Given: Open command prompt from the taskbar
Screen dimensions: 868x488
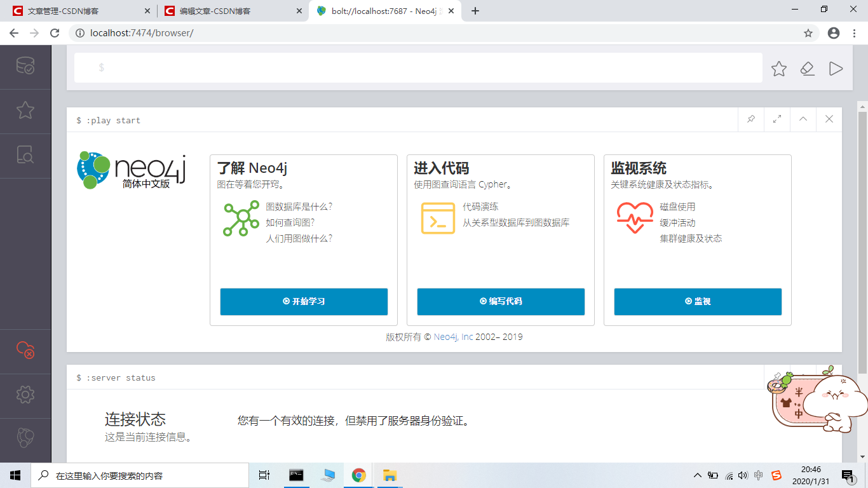Looking at the screenshot, I should coord(296,475).
